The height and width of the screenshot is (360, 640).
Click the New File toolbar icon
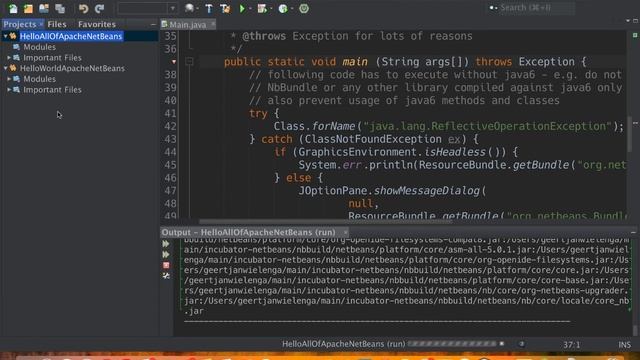coord(13,8)
